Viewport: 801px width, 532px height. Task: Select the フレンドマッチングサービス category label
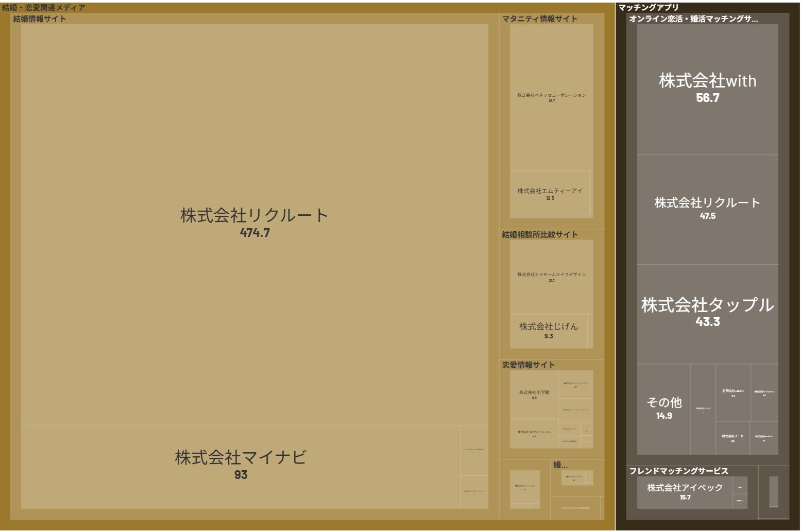[x=679, y=471]
